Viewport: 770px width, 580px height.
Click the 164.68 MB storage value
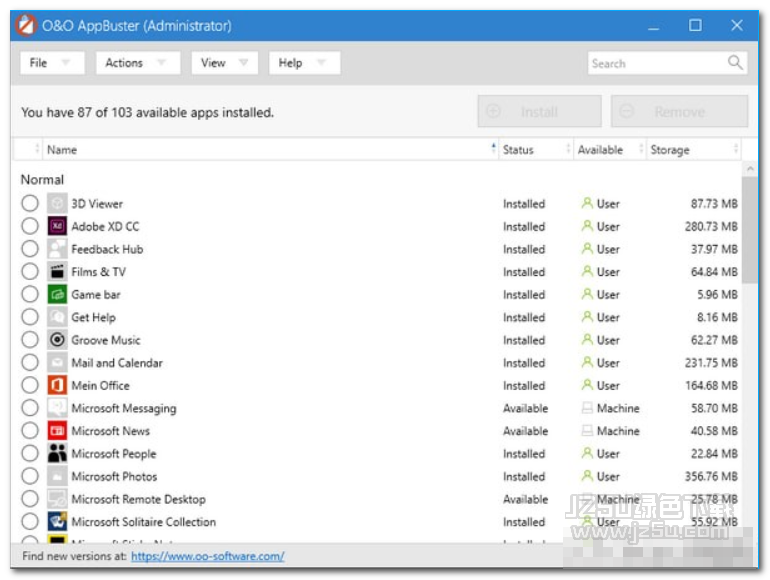(x=712, y=386)
